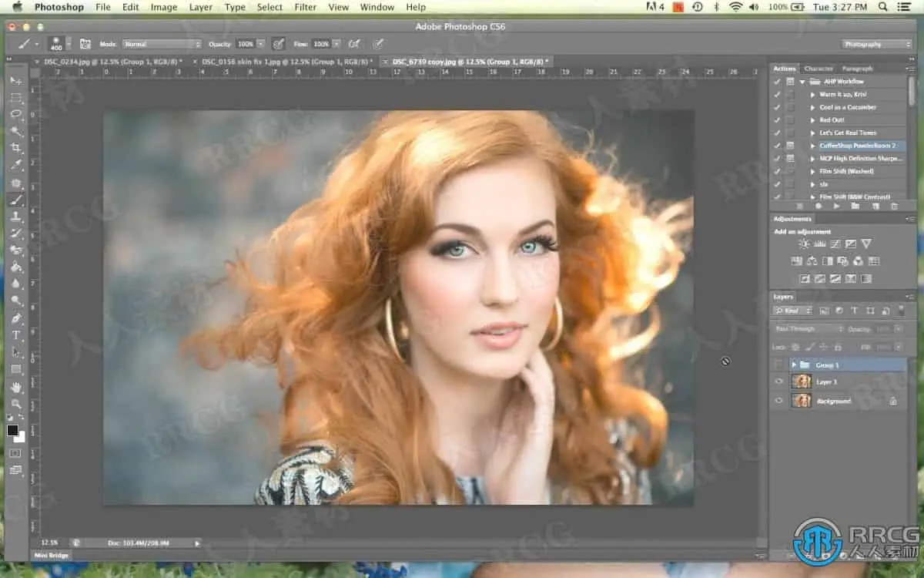Select the Lasso tool

(x=16, y=114)
